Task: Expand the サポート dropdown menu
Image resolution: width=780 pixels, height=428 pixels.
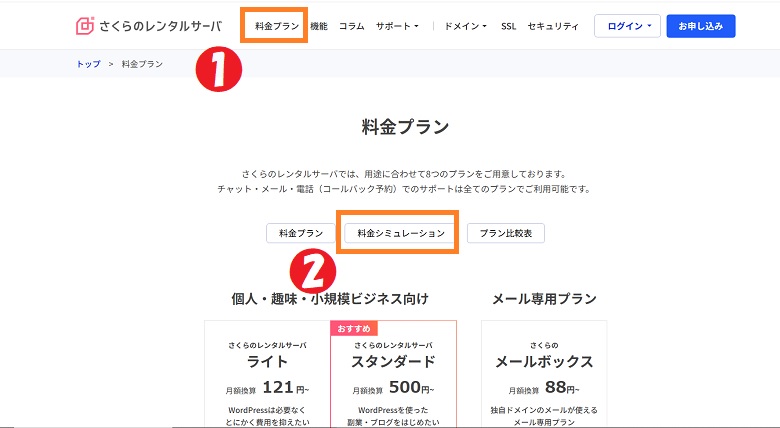Action: pyautogui.click(x=397, y=26)
